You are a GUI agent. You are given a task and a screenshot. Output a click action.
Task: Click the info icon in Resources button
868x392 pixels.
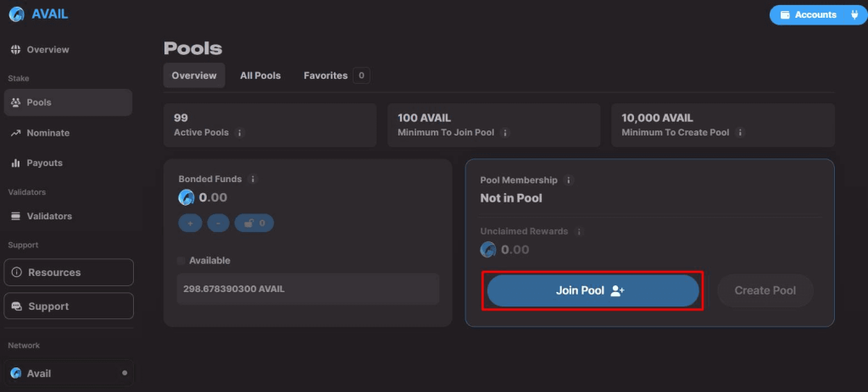tap(17, 273)
